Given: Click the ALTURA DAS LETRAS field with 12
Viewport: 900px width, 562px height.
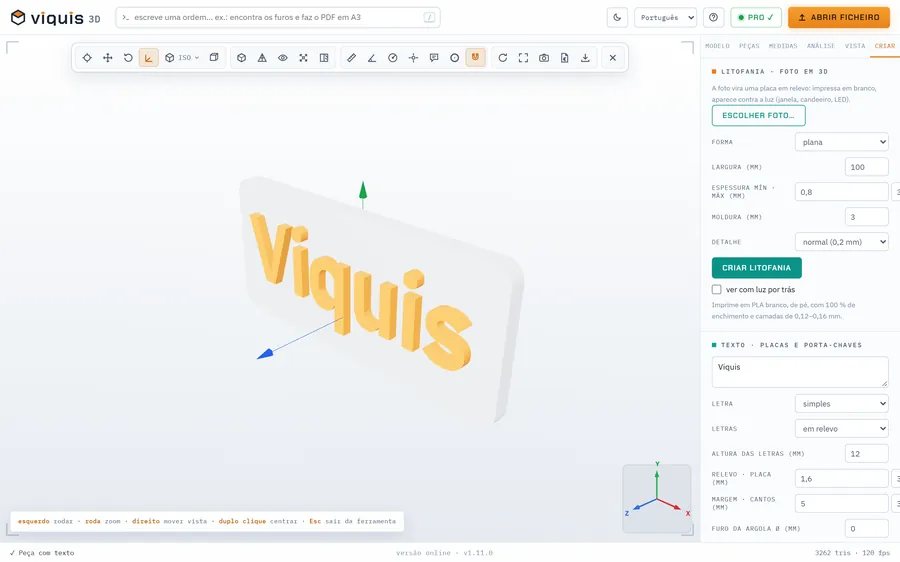Looking at the screenshot, I should (867, 454).
